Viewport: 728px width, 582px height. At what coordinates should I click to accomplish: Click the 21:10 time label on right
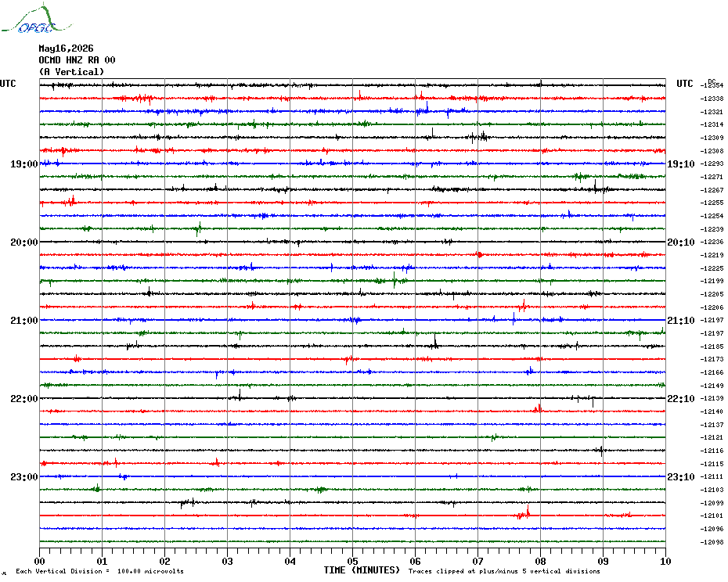[x=681, y=321]
